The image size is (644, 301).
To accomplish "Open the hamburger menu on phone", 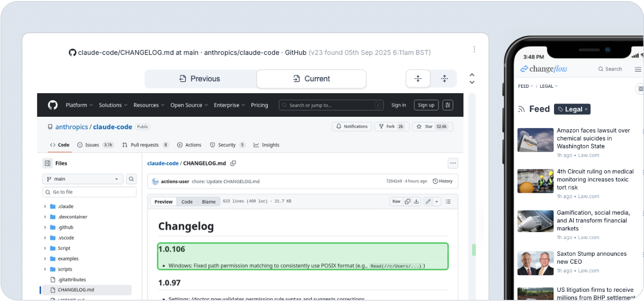I will [638, 69].
